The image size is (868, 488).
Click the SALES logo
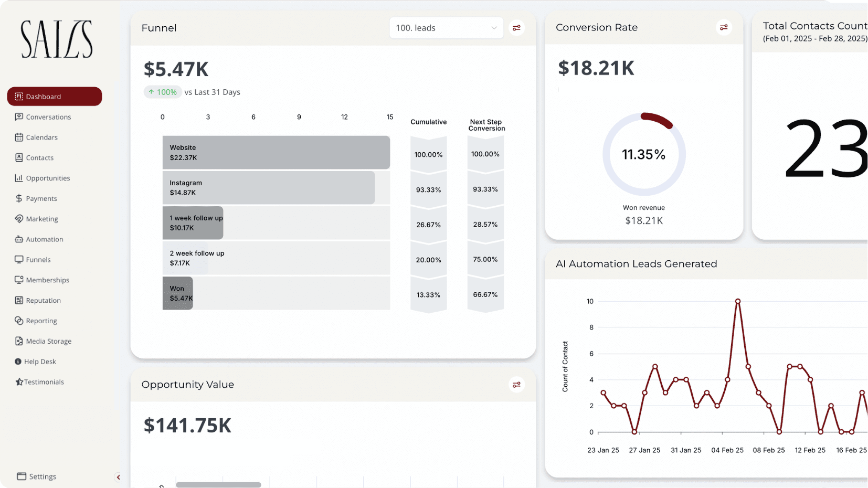click(57, 39)
